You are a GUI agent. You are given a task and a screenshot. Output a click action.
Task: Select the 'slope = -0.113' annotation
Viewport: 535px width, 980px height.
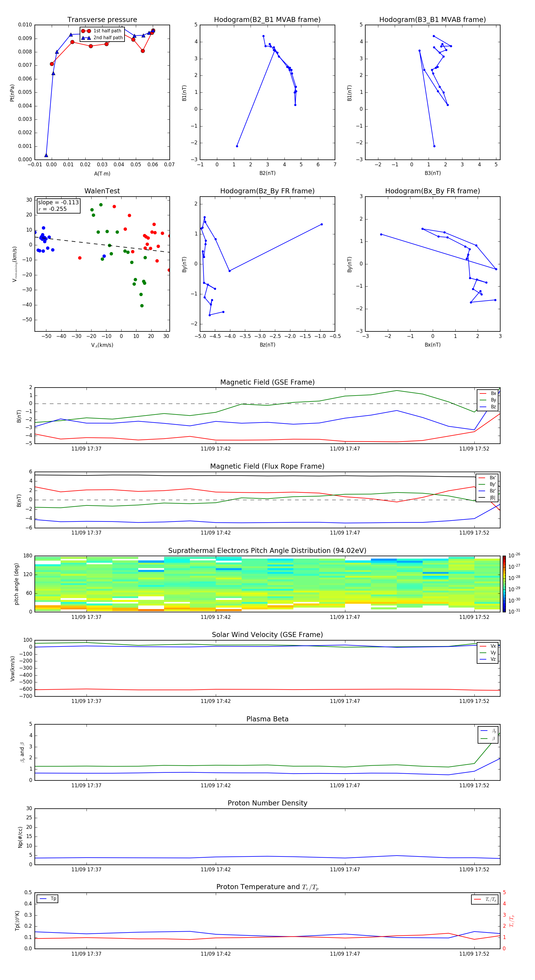[x=58, y=203]
